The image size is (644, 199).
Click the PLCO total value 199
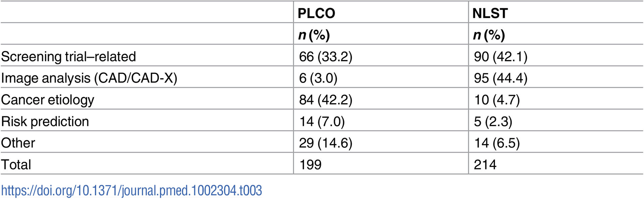point(310,164)
